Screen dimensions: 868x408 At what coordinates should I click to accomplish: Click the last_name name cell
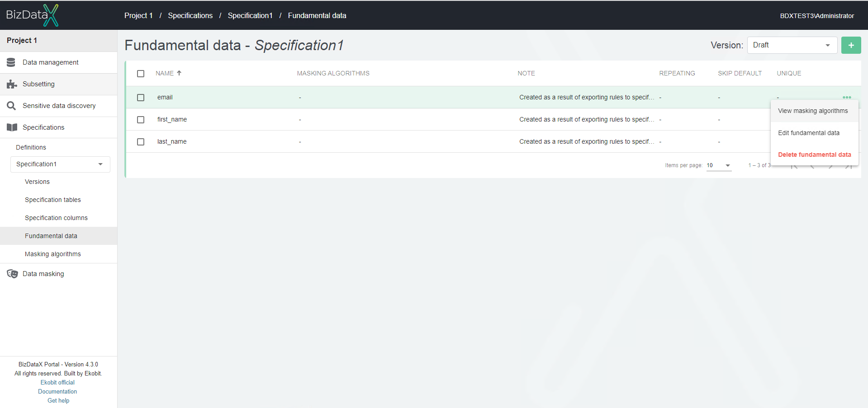(172, 141)
